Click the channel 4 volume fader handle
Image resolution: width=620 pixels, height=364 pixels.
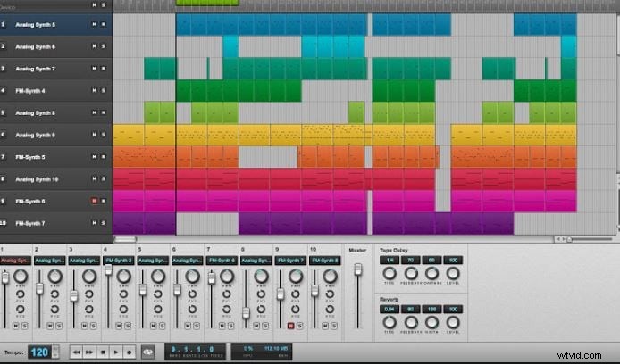tap(108, 269)
